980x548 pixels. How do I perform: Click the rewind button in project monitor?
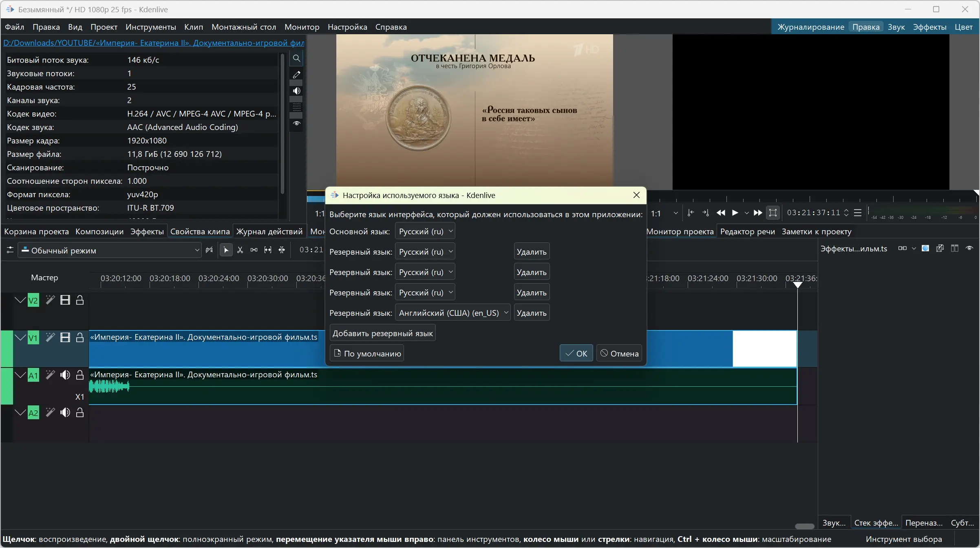click(x=721, y=213)
